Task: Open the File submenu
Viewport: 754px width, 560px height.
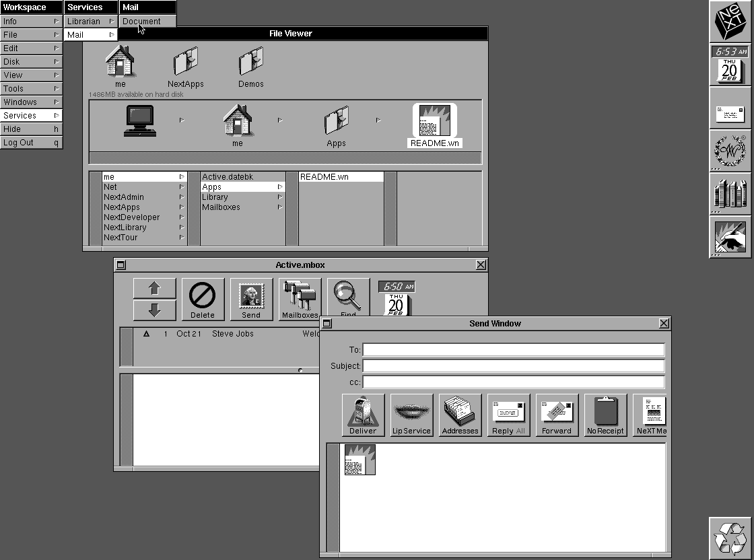Action: pos(31,34)
